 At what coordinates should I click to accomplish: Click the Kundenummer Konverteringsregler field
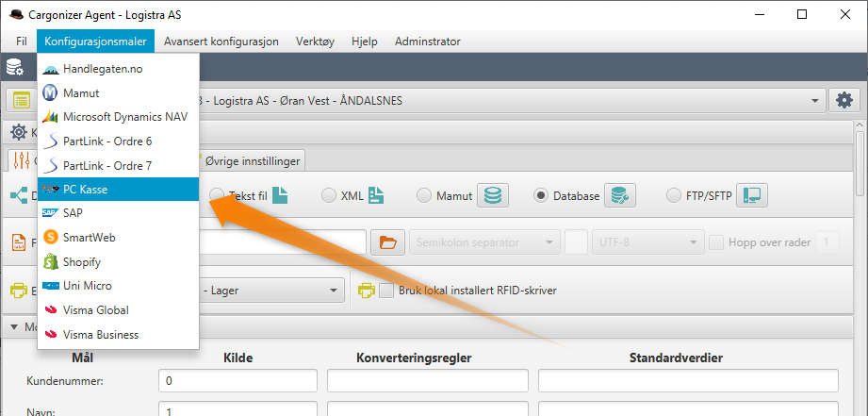pos(428,381)
